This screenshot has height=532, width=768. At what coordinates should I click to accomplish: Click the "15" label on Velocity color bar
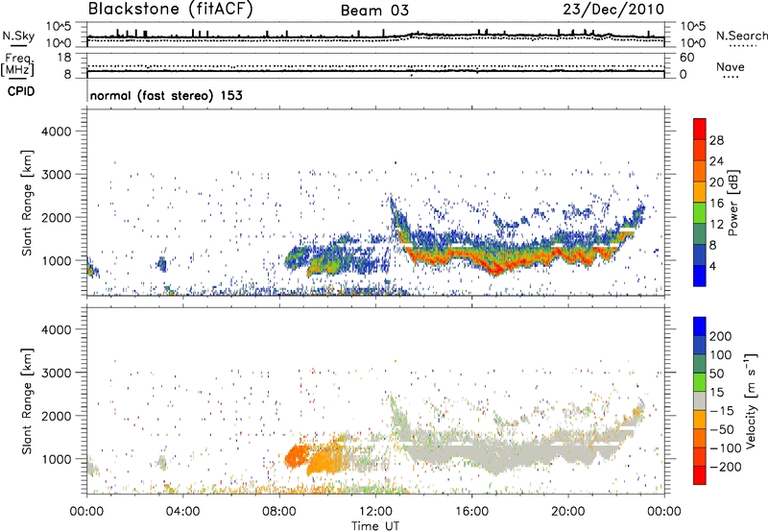pyautogui.click(x=716, y=392)
